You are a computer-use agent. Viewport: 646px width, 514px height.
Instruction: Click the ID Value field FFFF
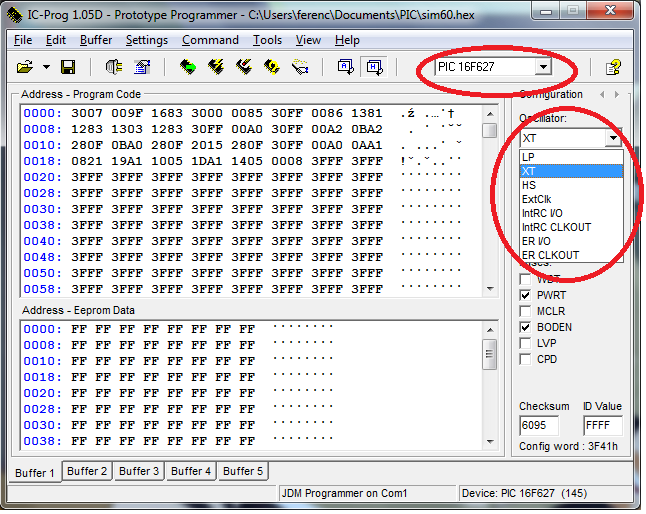tap(603, 425)
